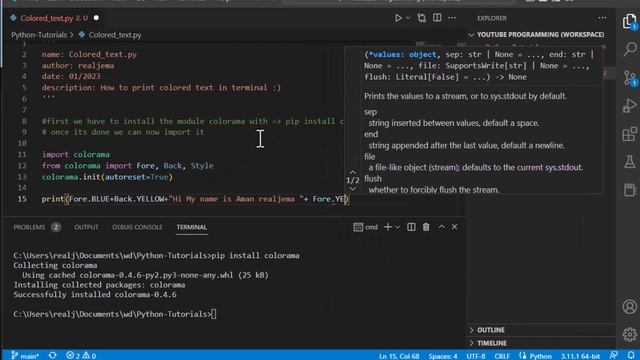Open Run and Debug view

pos(630,105)
